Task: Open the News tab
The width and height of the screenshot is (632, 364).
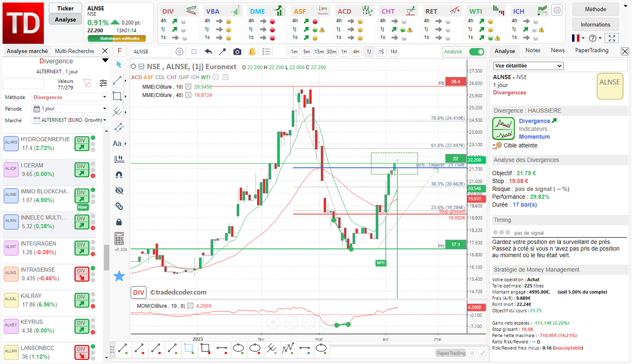Action: click(x=558, y=51)
